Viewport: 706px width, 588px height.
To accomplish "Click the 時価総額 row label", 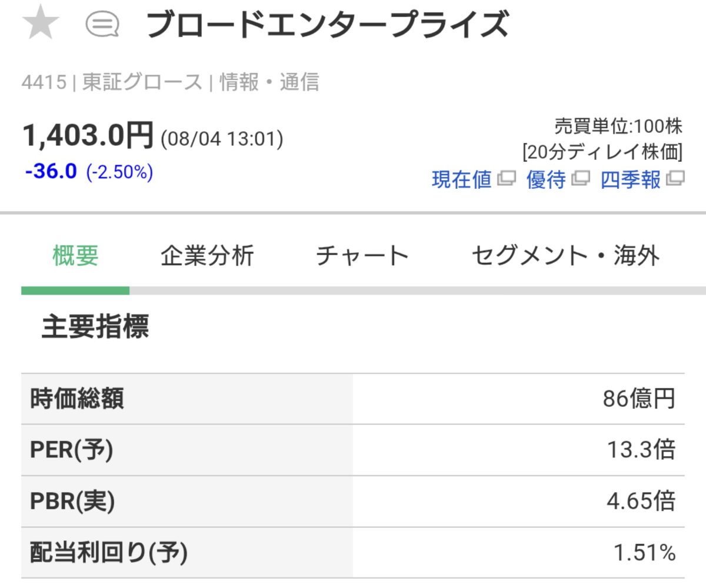I will [77, 400].
